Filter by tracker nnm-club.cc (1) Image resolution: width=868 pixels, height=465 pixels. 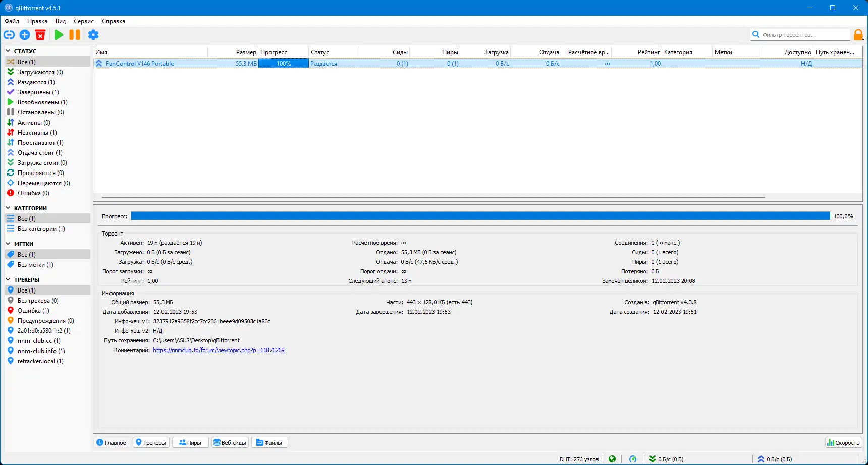[x=47, y=341]
